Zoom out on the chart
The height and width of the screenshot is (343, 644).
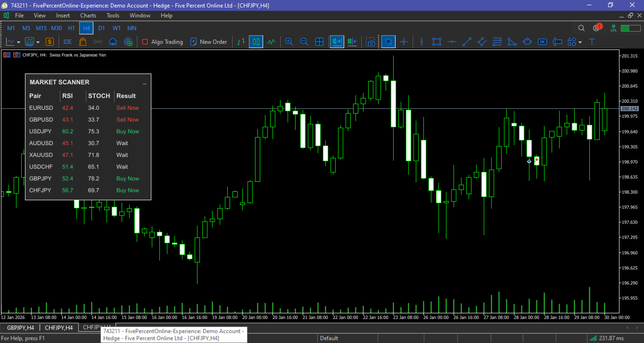point(304,42)
